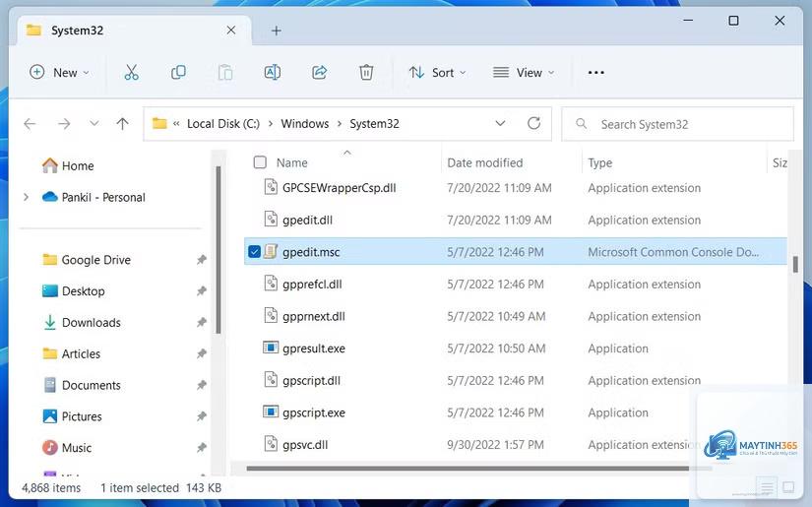Click chevron after Local Disk (C:)
Image resolution: width=812 pixels, height=507 pixels.
click(x=271, y=124)
